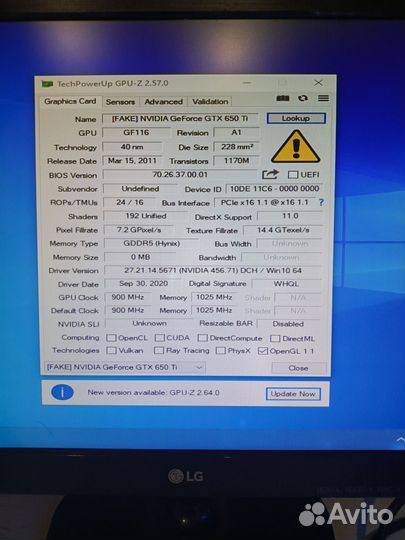This screenshot has height=540, width=405.
Task: Open the Advanced tab
Action: [x=164, y=102]
